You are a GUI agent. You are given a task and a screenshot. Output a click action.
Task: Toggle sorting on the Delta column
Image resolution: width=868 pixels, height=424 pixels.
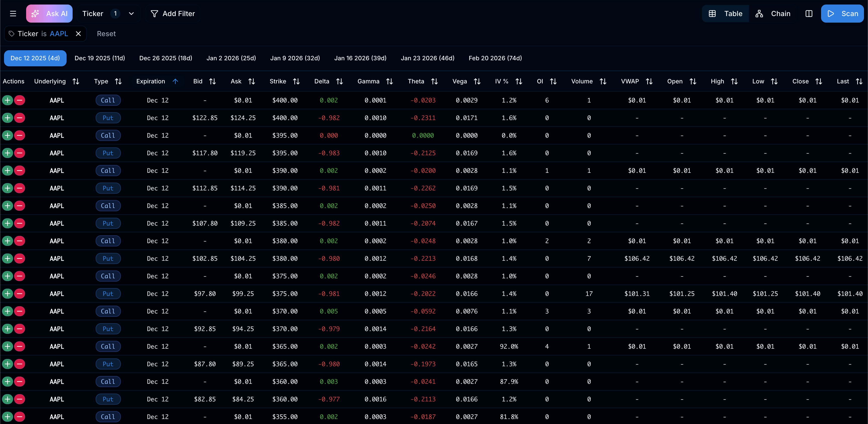coord(340,81)
